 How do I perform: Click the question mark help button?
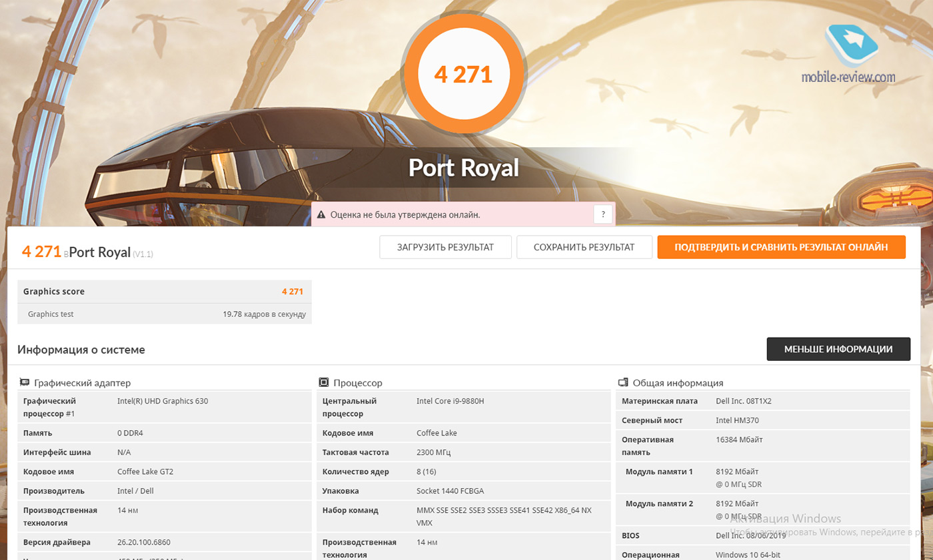pyautogui.click(x=602, y=214)
